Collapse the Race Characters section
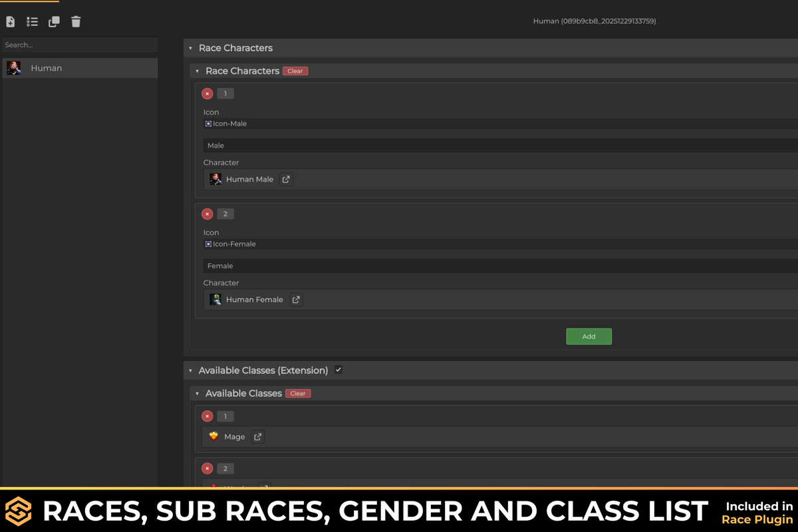This screenshot has width=798, height=532. pos(190,48)
